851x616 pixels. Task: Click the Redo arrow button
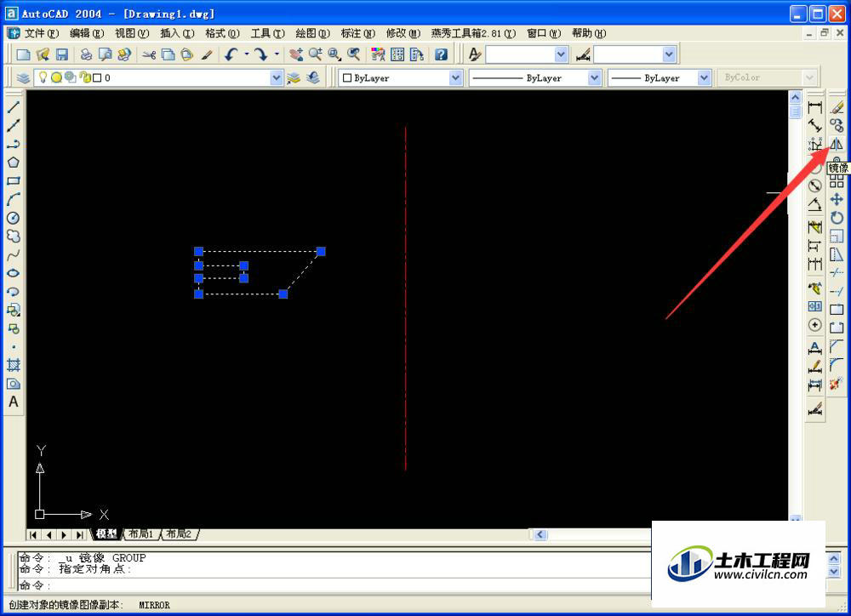(261, 54)
